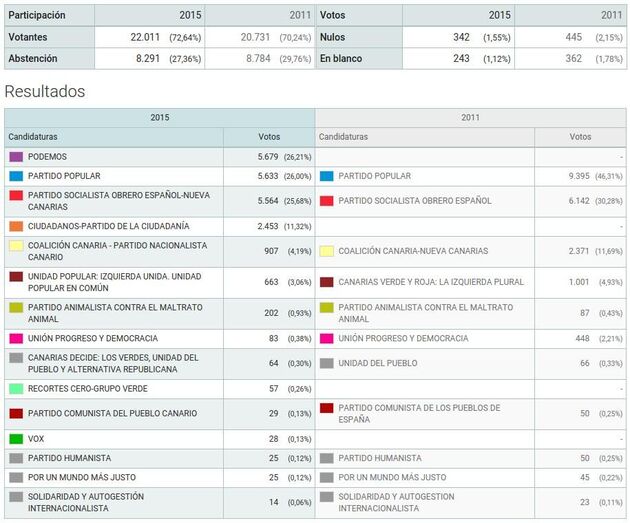The width and height of the screenshot is (630, 523).
Task: Click the orange Ciudadanos party color square
Action: click(15, 226)
